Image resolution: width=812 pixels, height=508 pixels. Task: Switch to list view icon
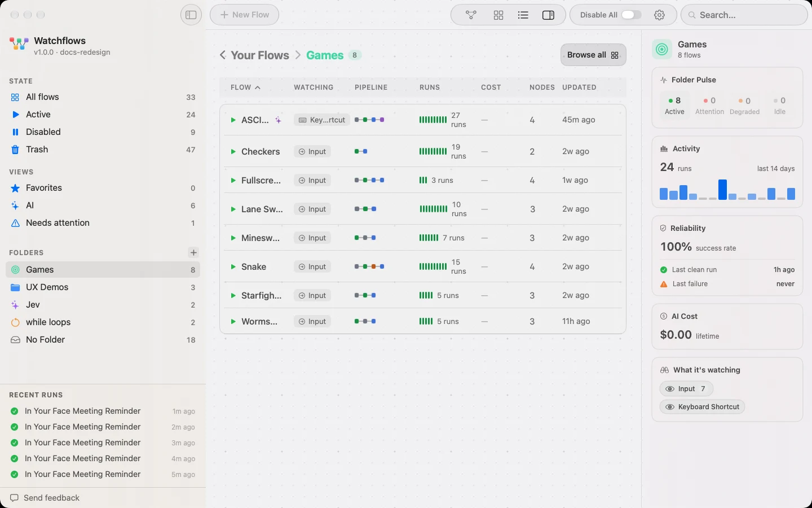523,15
